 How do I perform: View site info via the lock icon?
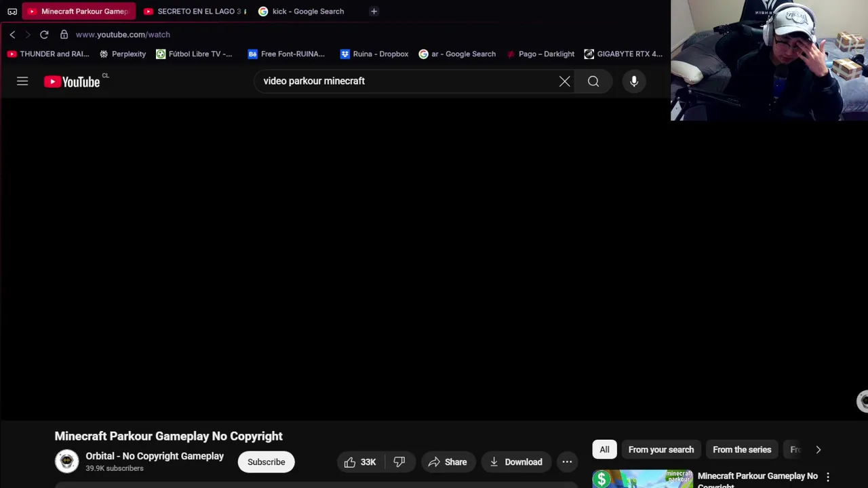pyautogui.click(x=64, y=35)
